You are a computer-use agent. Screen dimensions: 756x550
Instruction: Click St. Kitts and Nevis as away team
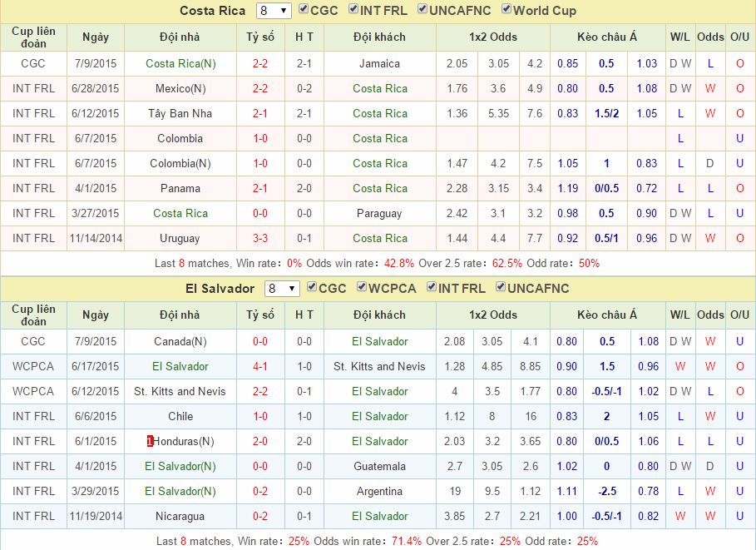click(x=379, y=366)
